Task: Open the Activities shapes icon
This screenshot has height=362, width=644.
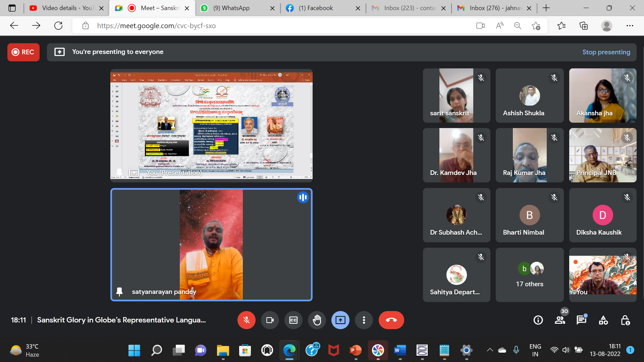Action: [603, 320]
